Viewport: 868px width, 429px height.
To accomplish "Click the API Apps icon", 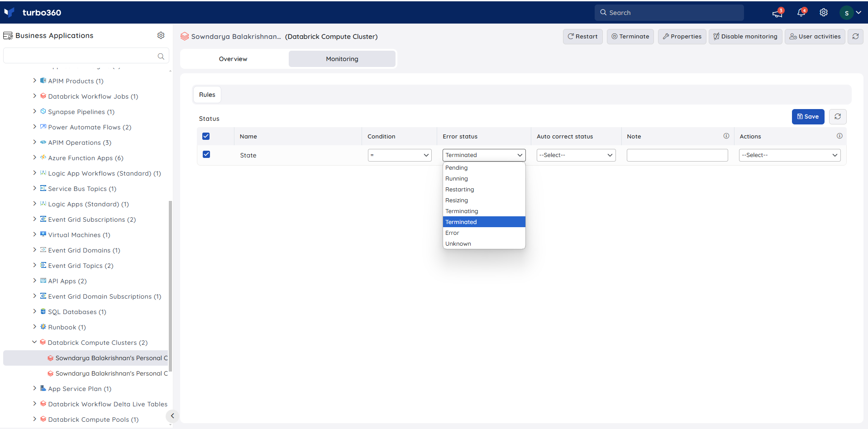I will point(43,281).
